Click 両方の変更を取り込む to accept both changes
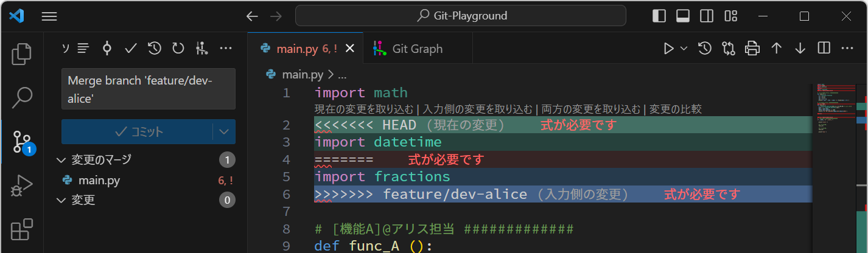The width and height of the screenshot is (868, 253). coord(590,109)
